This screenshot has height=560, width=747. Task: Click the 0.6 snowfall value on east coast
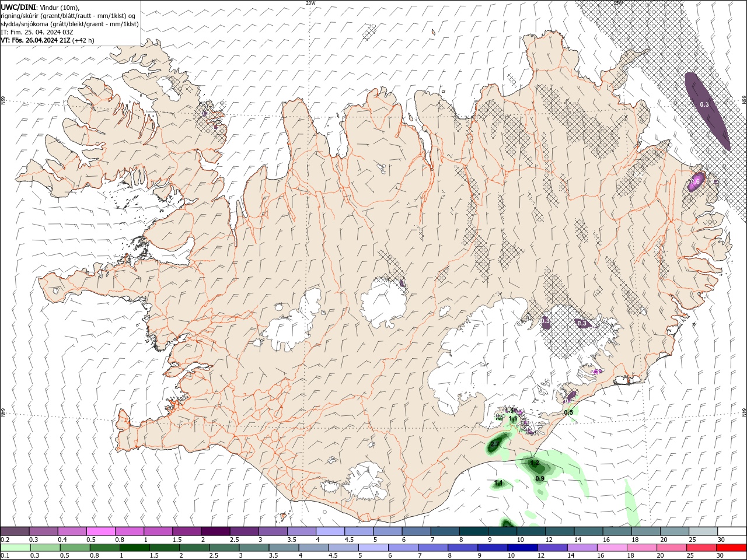(695, 182)
